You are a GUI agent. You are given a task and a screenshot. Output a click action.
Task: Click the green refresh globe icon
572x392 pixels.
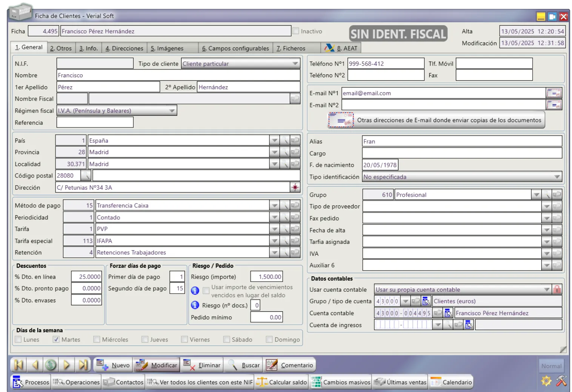click(x=51, y=365)
